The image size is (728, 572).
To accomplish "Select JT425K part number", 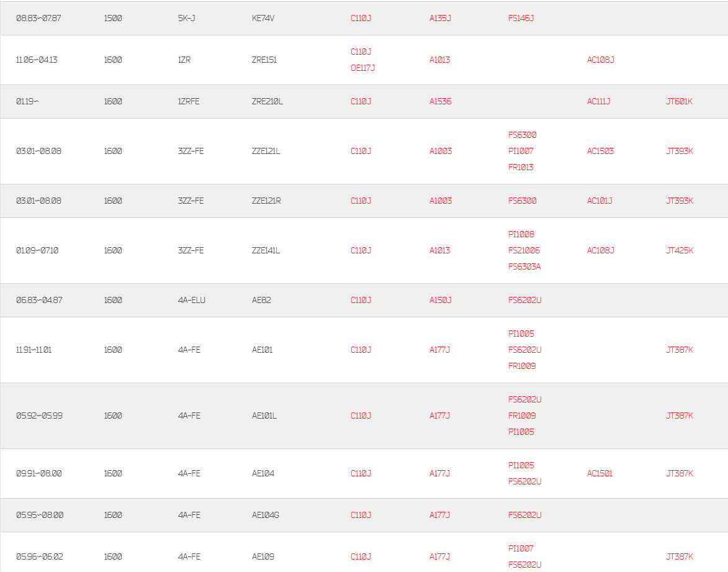I will [680, 250].
